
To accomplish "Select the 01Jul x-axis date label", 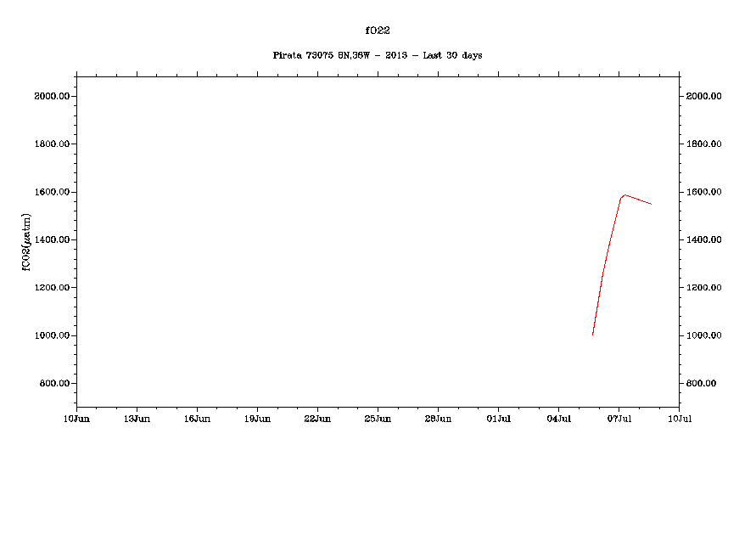I will (x=498, y=419).
